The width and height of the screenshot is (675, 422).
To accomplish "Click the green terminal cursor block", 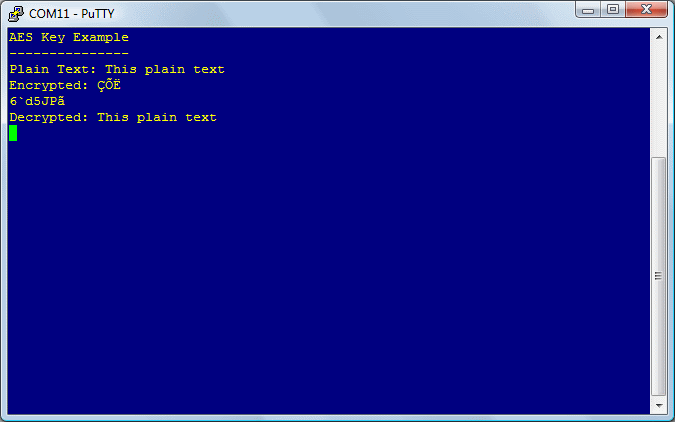I will [x=13, y=133].
